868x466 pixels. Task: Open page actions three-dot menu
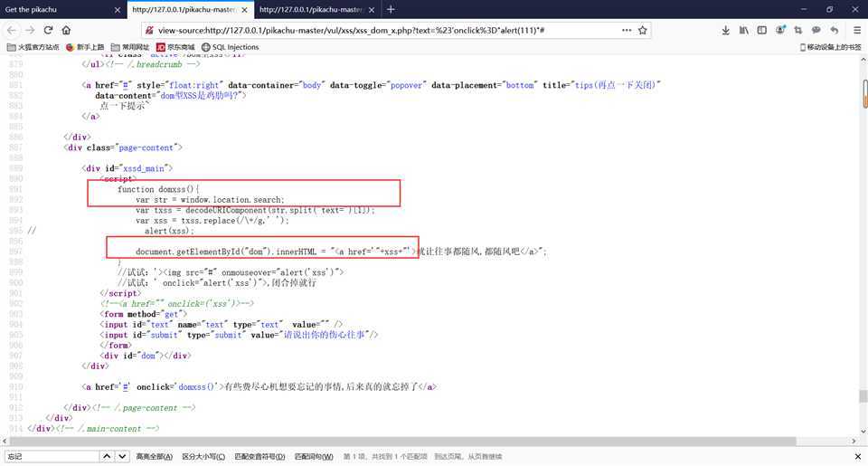click(x=626, y=30)
